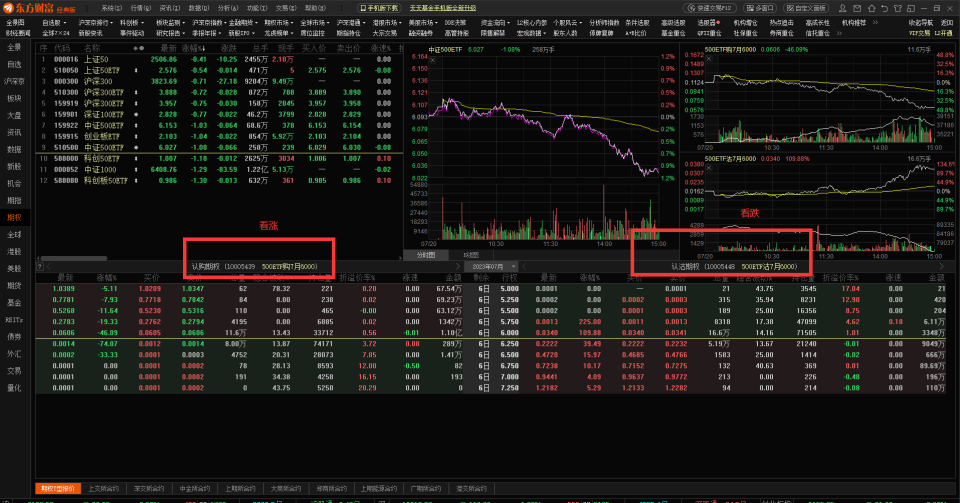
Task: Expand the 沪深京排行 dropdown
Action: (96, 23)
